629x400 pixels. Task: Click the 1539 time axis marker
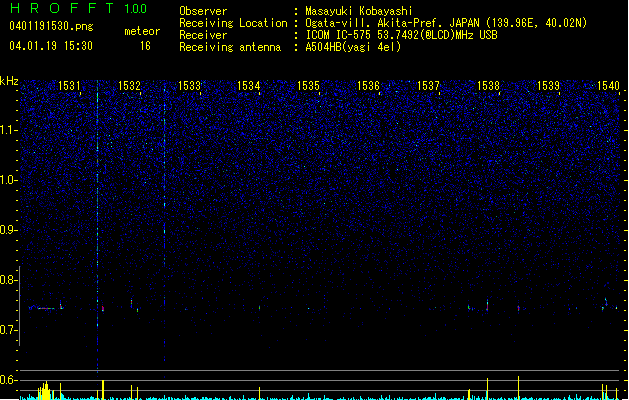548,86
